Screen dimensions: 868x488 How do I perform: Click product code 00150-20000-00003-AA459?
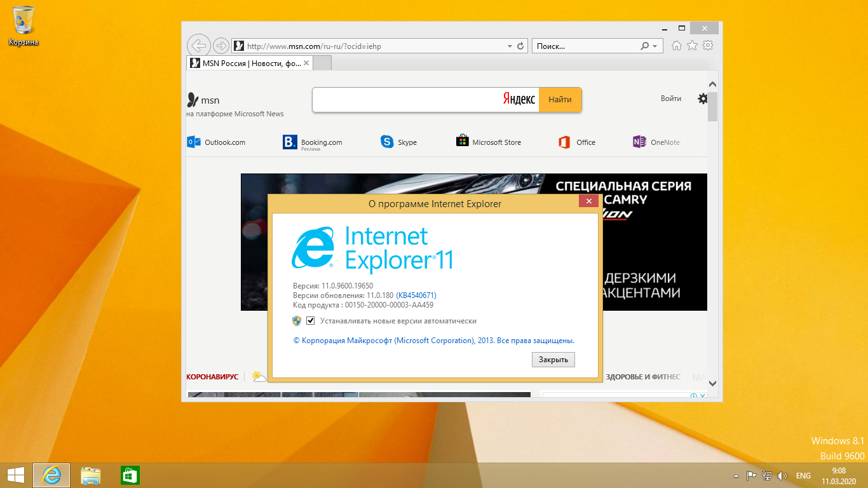coord(389,305)
